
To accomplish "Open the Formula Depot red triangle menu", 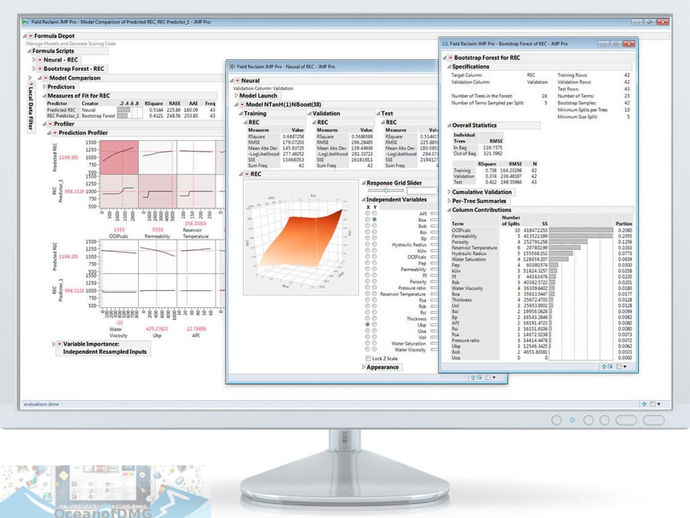I will [x=30, y=36].
